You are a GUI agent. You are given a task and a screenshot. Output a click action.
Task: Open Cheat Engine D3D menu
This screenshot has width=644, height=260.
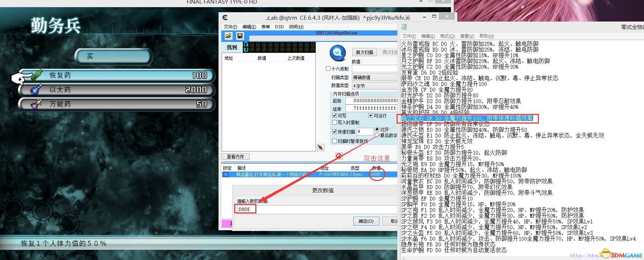pos(279,27)
